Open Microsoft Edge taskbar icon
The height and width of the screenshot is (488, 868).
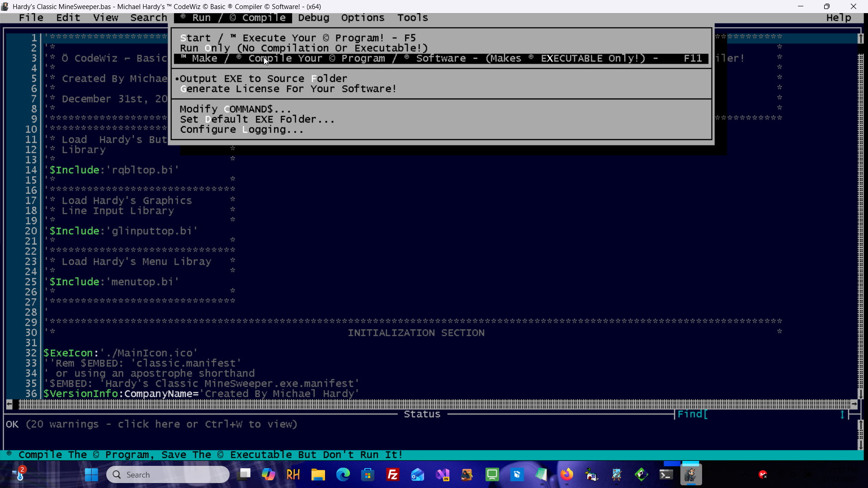coord(343,474)
